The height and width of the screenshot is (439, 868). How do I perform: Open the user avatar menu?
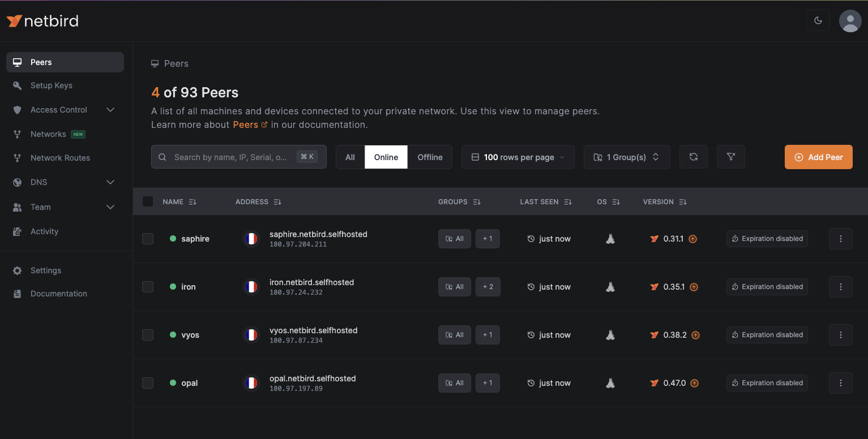[849, 21]
